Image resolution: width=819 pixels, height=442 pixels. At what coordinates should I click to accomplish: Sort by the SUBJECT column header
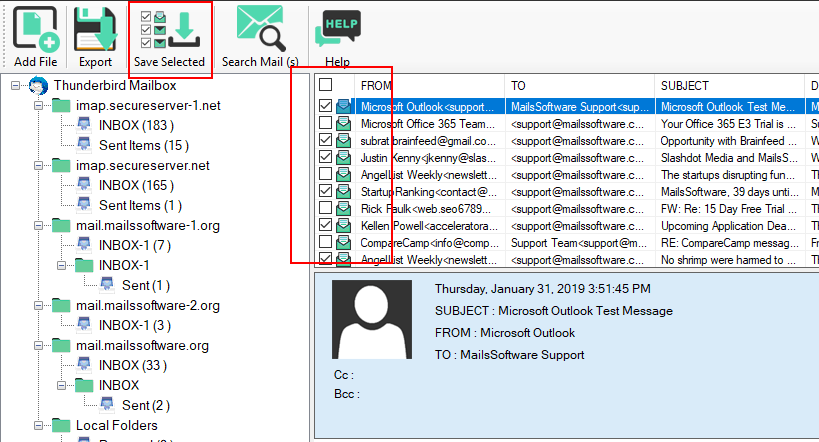[x=730, y=86]
